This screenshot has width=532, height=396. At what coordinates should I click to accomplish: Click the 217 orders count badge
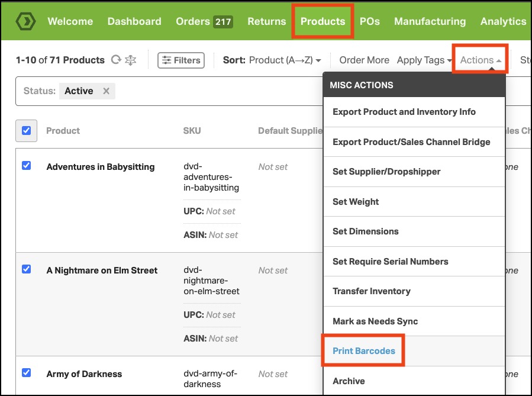223,22
